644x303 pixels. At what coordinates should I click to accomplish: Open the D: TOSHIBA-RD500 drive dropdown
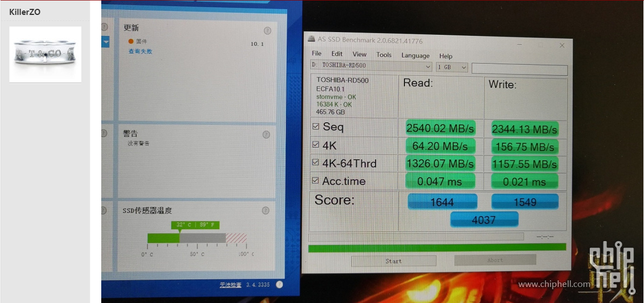(x=371, y=66)
